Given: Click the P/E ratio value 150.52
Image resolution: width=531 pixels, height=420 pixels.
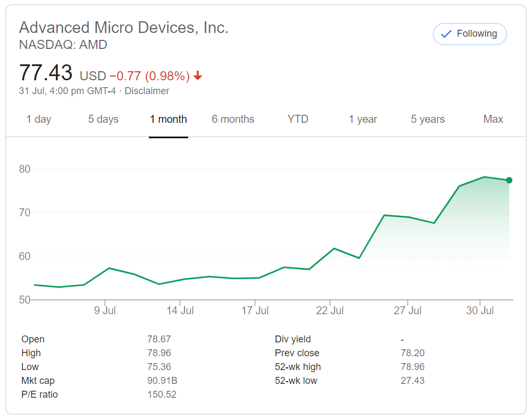Looking at the screenshot, I should click(162, 394).
